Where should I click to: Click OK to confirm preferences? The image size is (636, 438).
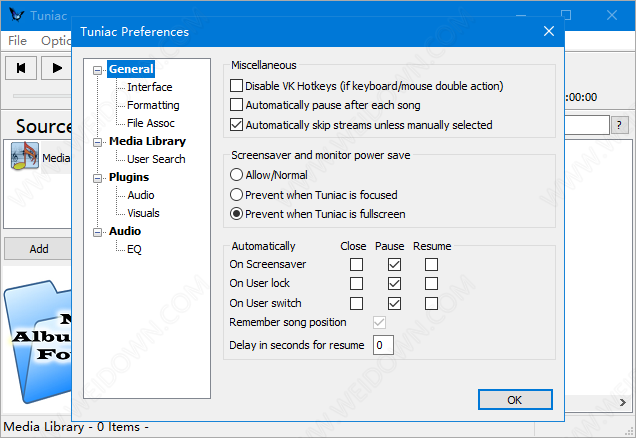(514, 399)
